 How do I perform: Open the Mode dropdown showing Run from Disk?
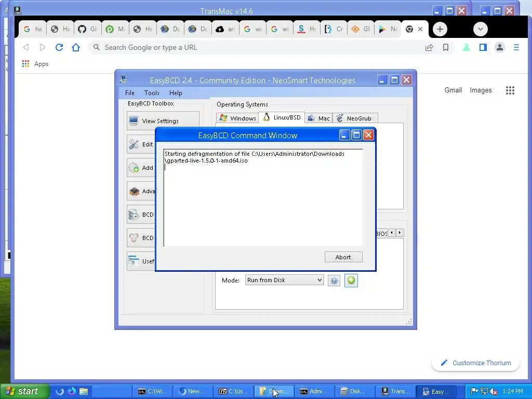tap(284, 280)
